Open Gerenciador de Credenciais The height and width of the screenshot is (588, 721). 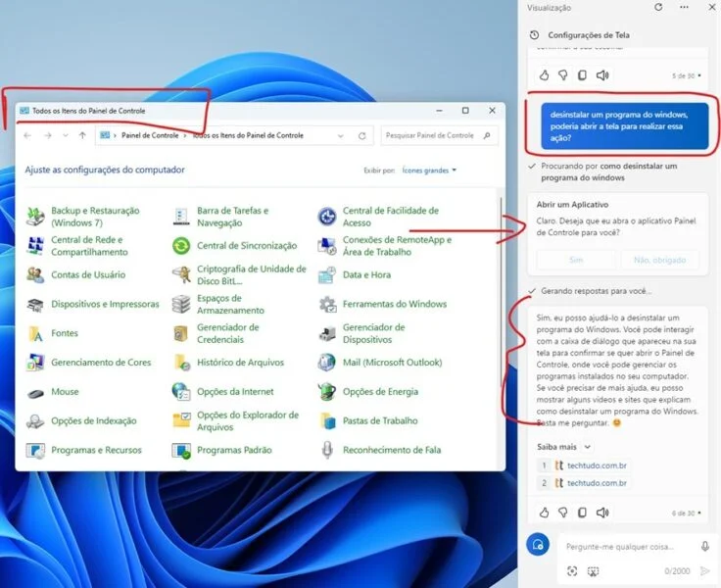tap(216, 333)
